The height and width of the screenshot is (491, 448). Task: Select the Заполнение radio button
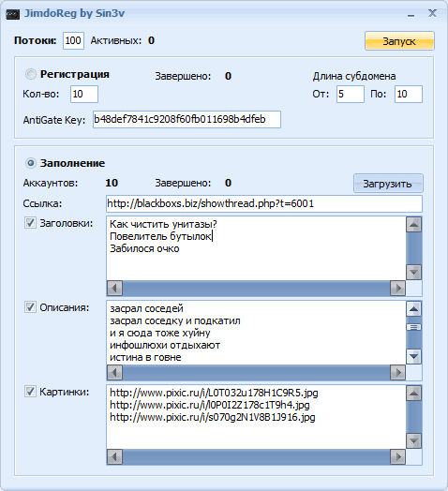point(31,163)
